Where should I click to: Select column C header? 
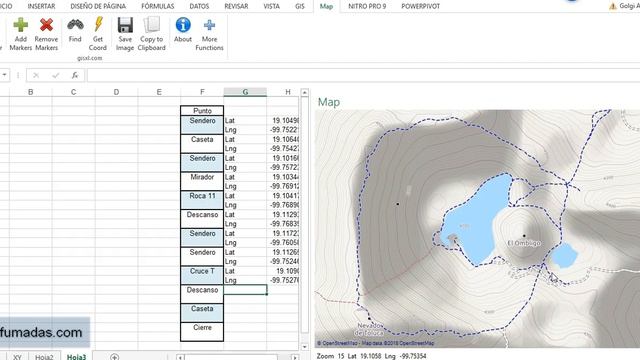pos(73,92)
